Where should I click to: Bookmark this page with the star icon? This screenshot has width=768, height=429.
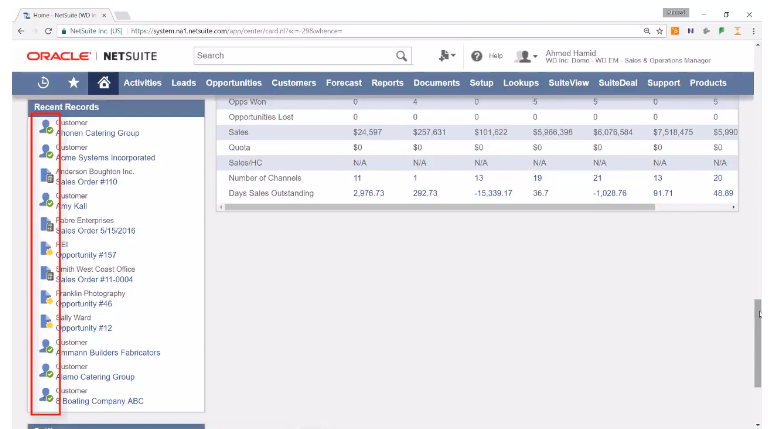tap(660, 31)
